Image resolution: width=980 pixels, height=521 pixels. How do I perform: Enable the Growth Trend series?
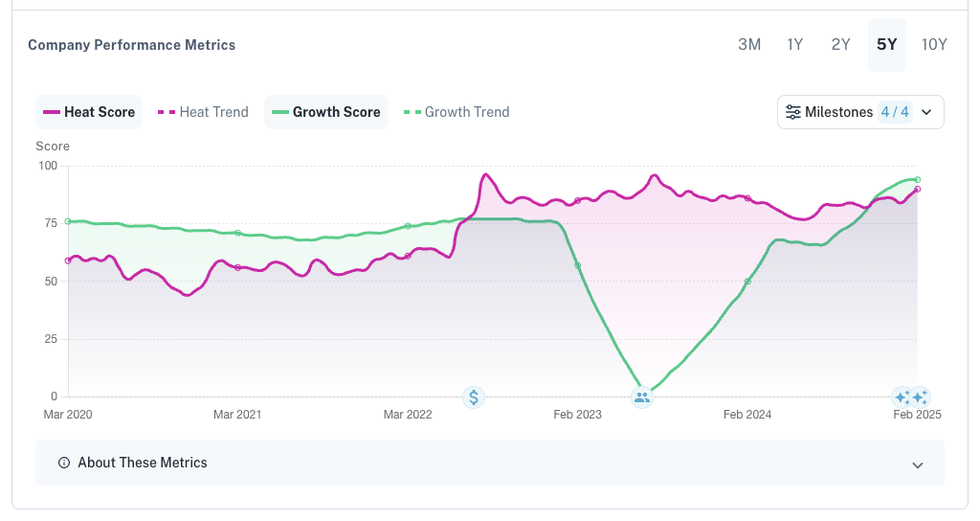coord(457,112)
